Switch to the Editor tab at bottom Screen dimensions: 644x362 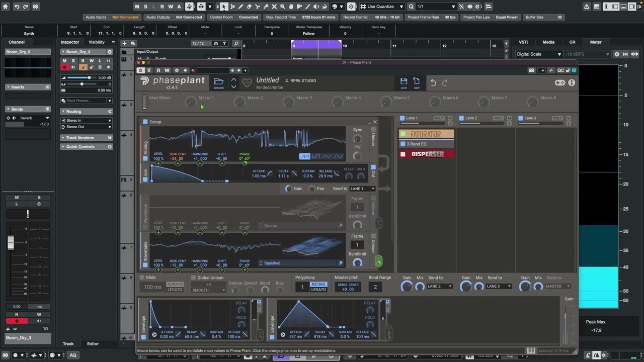pos(93,344)
